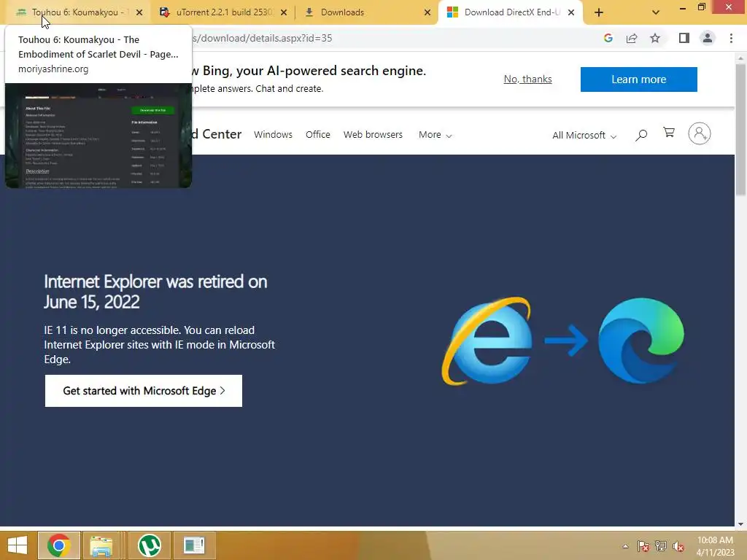The width and height of the screenshot is (747, 560).
Task: Bookmark this page with the star icon
Action: point(655,38)
